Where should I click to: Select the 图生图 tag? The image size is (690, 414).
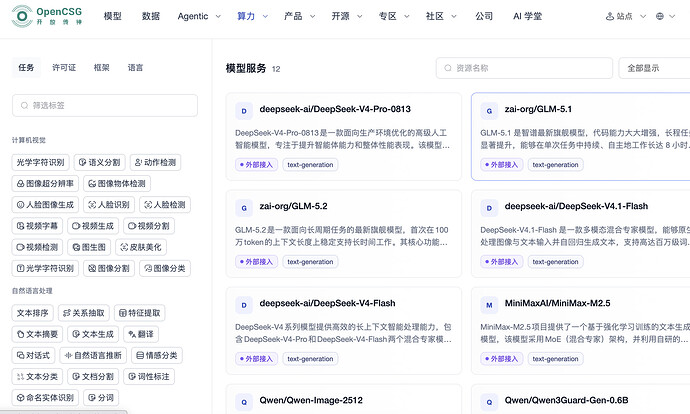tap(89, 247)
